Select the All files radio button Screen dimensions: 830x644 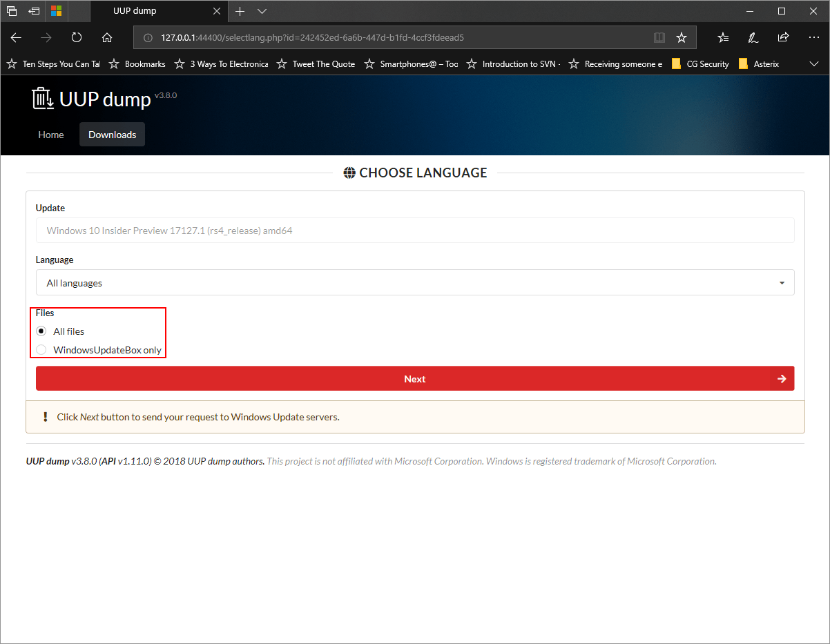pos(41,331)
